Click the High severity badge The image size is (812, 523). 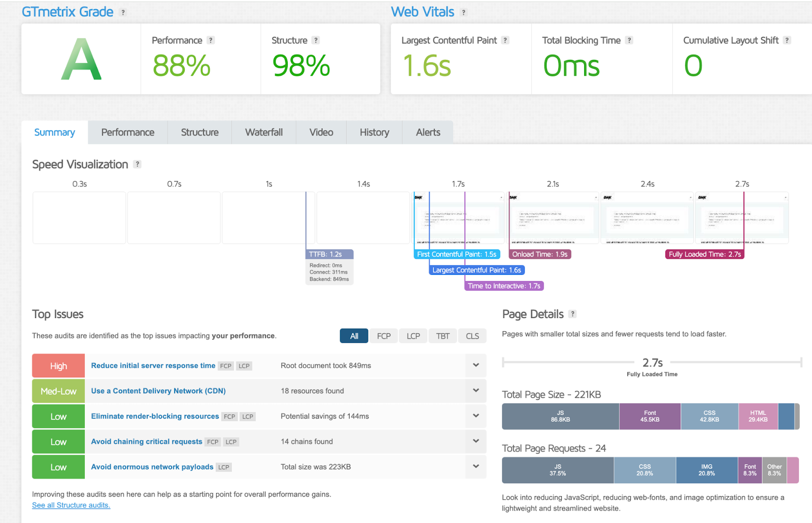pyautogui.click(x=58, y=366)
